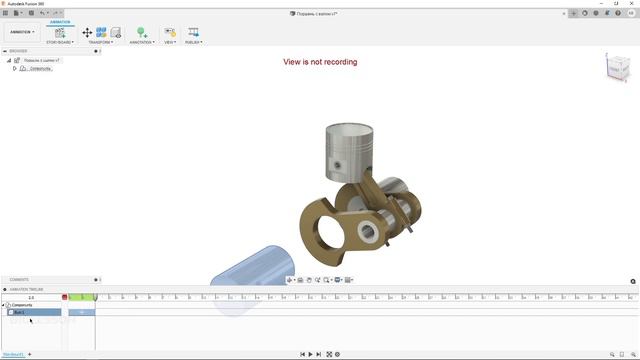This screenshot has height=360, width=640.
Task: Collapse the Animation Timeline panel dot
Action: (x=4, y=289)
